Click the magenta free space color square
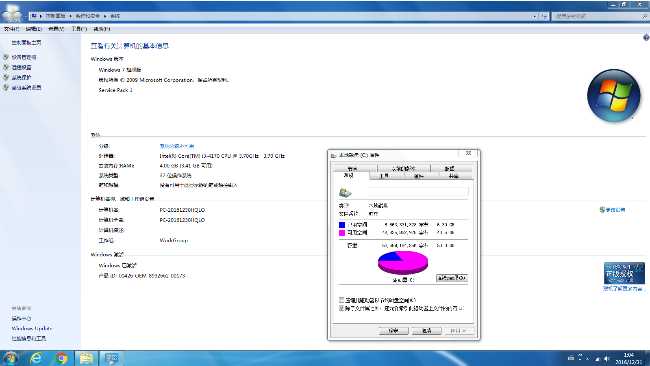650x366 pixels. tap(342, 233)
